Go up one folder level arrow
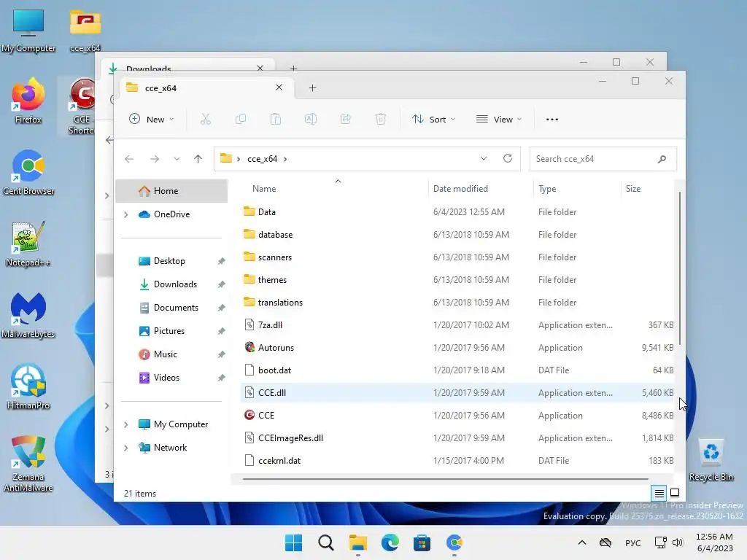Viewport: 747px width, 560px height. click(198, 159)
